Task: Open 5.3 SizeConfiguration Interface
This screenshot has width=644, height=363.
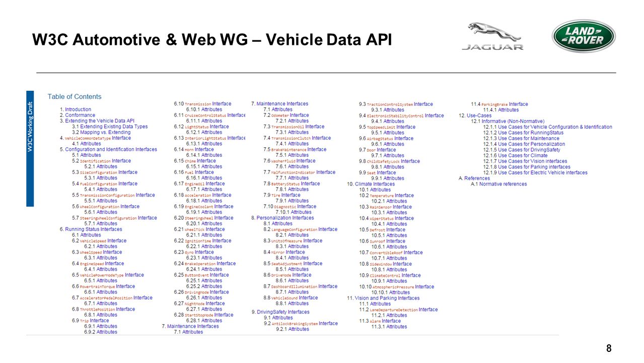Action: pos(105,172)
